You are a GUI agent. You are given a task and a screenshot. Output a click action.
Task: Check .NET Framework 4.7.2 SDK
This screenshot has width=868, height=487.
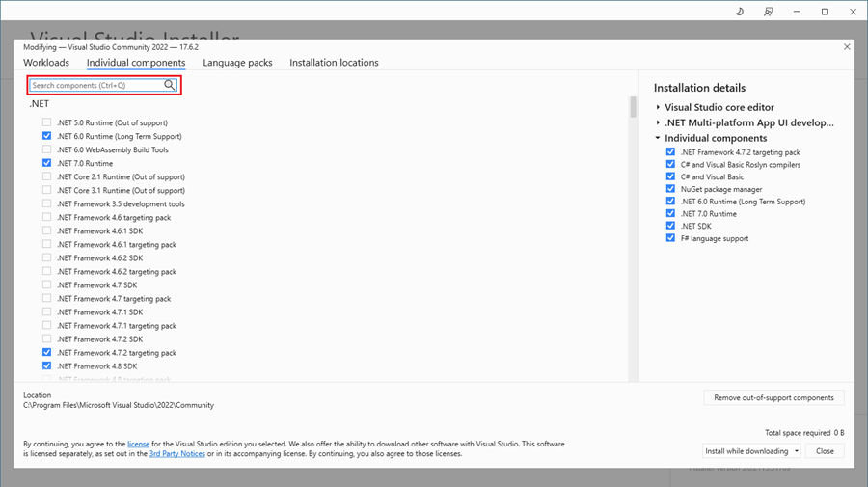pos(46,338)
